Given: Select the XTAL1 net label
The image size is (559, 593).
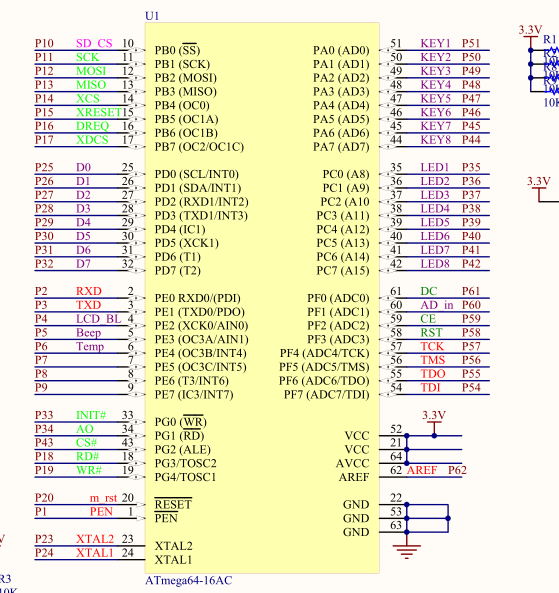Looking at the screenshot, I should coord(95,553).
